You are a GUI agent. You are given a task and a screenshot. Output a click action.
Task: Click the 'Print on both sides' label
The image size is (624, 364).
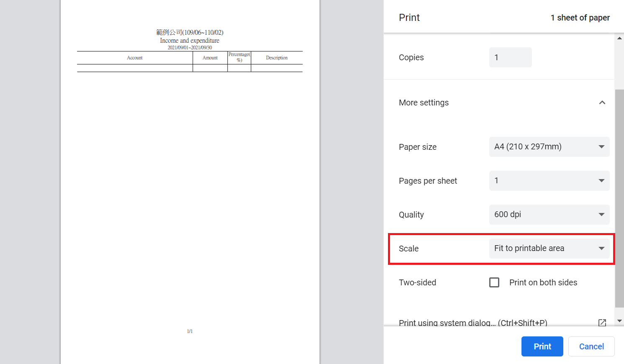(x=543, y=282)
